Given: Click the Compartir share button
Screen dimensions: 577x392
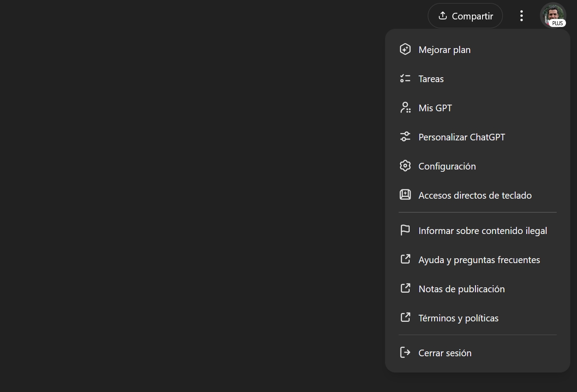Looking at the screenshot, I should [465, 16].
